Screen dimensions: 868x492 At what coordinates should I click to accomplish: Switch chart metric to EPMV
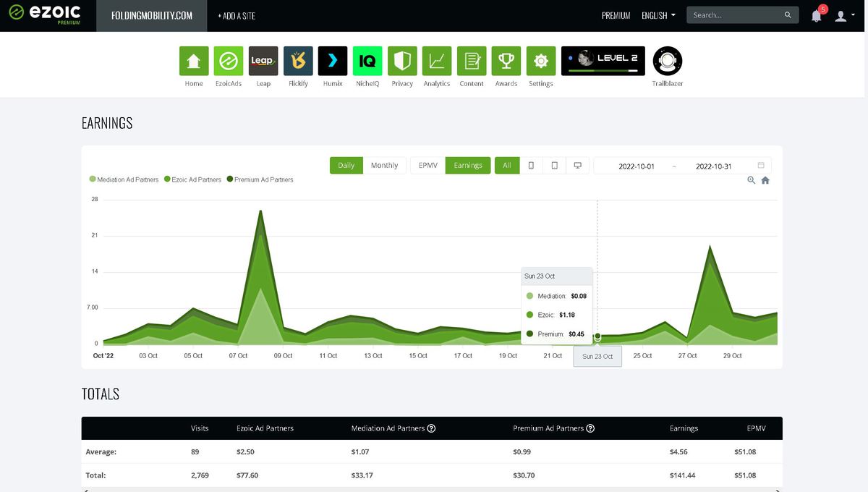click(x=427, y=166)
